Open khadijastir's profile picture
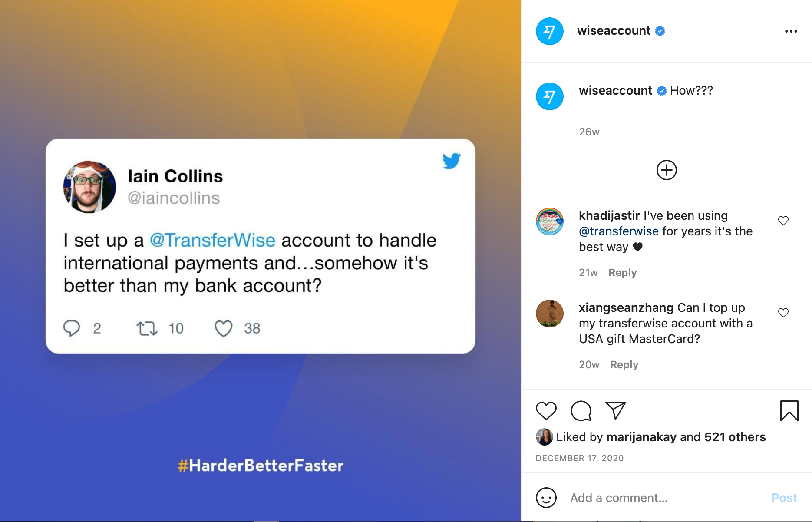This screenshot has width=812, height=522. point(549,221)
